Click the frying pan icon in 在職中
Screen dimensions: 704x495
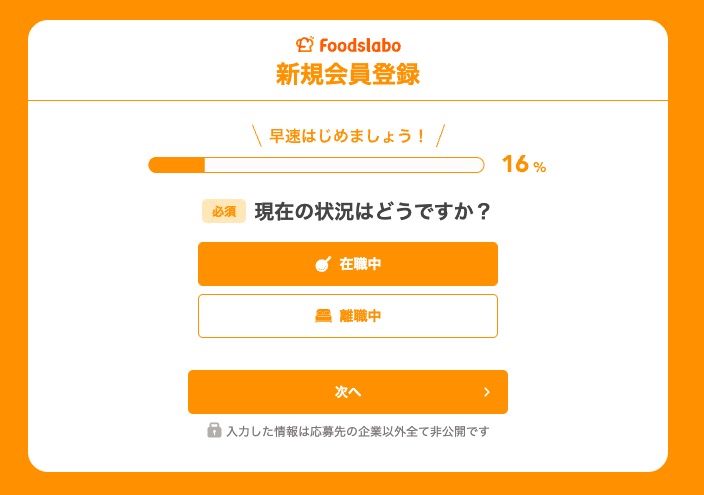pyautogui.click(x=323, y=264)
